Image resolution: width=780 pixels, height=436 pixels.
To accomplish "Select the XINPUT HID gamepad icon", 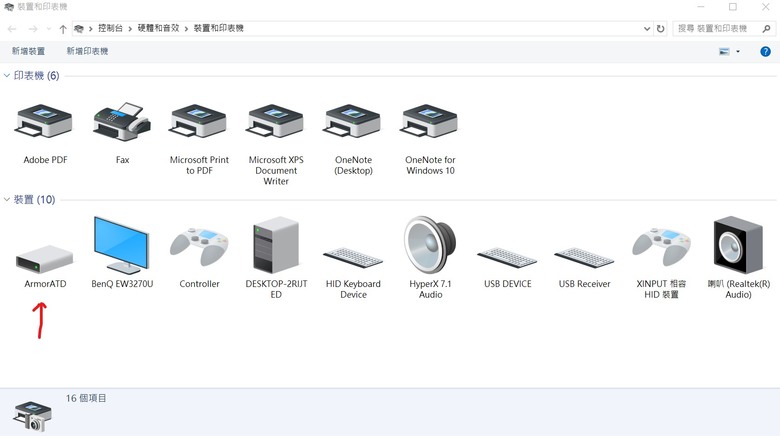I will click(x=661, y=246).
